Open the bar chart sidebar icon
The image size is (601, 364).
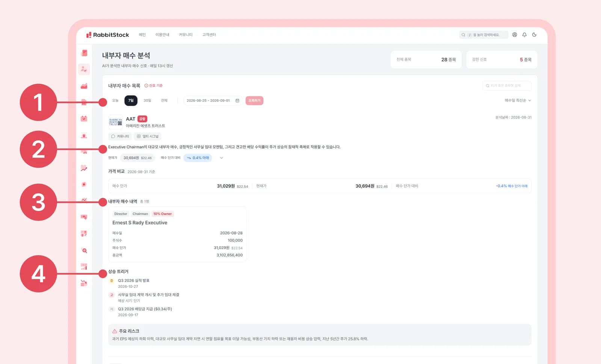point(84,266)
